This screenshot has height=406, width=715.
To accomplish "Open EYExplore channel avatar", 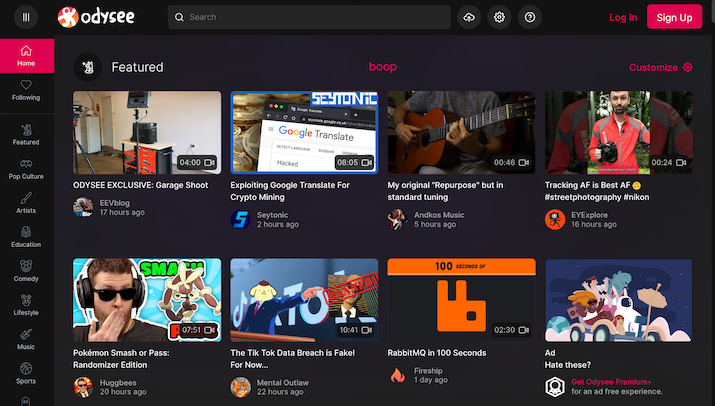I will coord(555,219).
